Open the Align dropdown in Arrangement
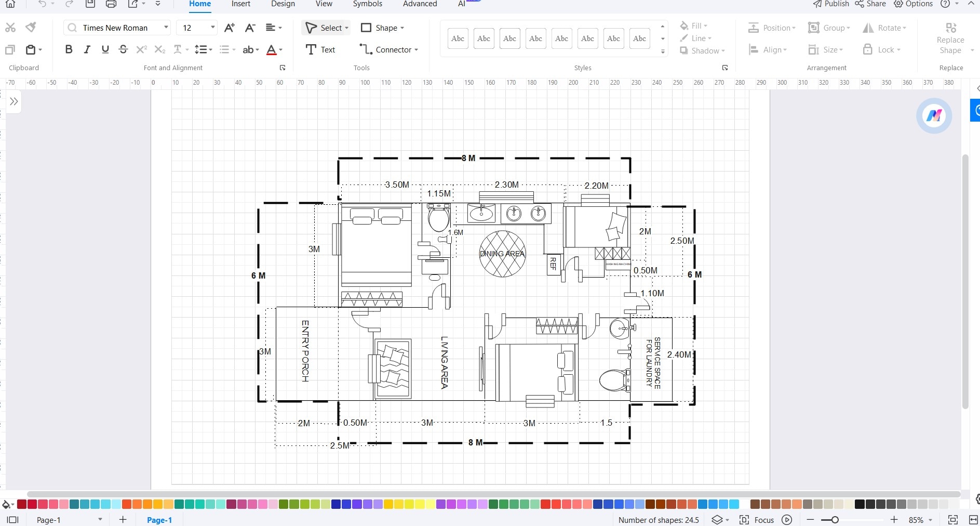This screenshot has height=526, width=980. [768, 50]
